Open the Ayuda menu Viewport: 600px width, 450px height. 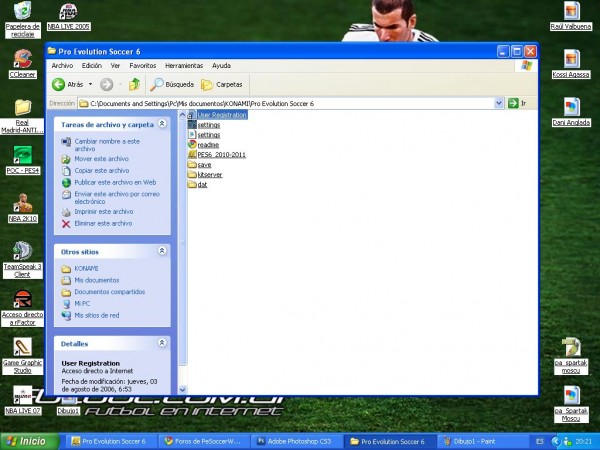point(221,65)
